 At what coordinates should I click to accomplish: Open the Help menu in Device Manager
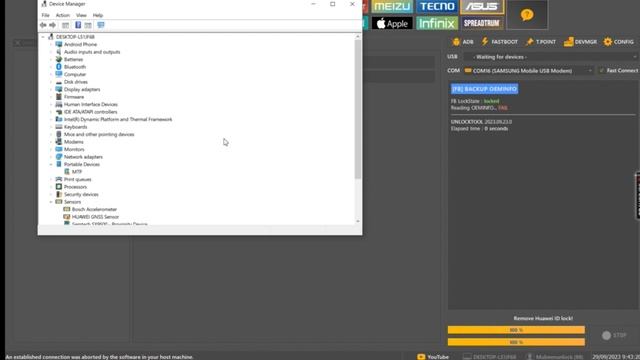click(x=98, y=15)
